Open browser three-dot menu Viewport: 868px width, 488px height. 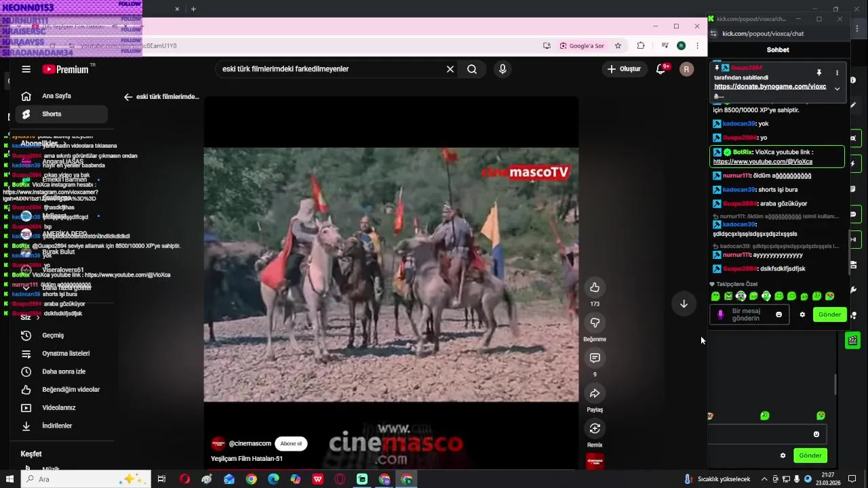697,45
